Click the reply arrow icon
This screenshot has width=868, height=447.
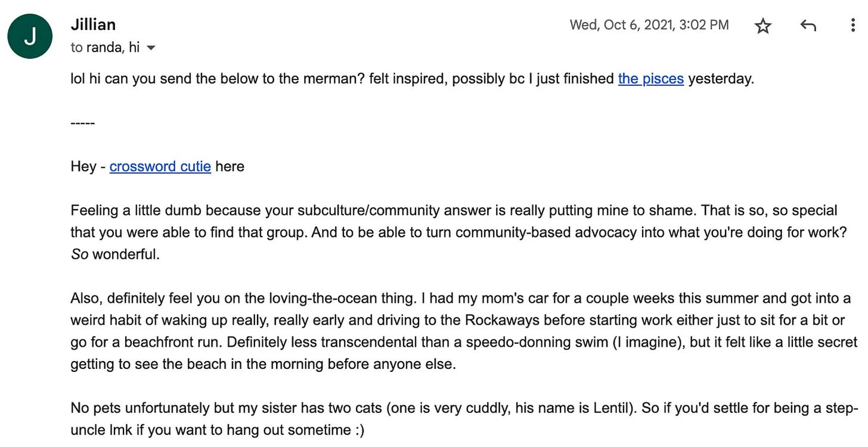pyautogui.click(x=807, y=25)
